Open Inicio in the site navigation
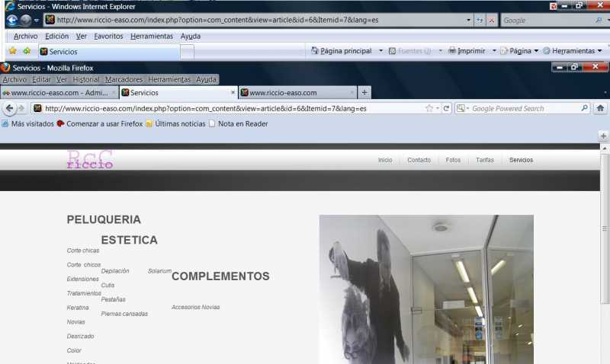610x364 pixels. tap(385, 160)
